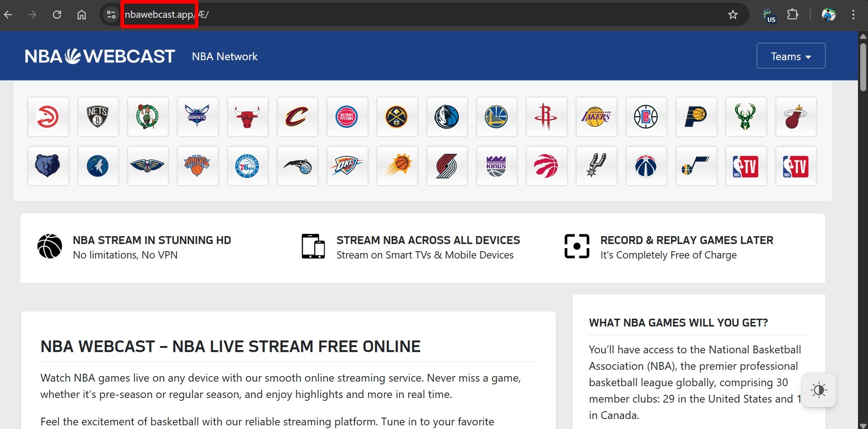Choose the Chicago Bulls logo
The width and height of the screenshot is (868, 429).
click(x=248, y=117)
